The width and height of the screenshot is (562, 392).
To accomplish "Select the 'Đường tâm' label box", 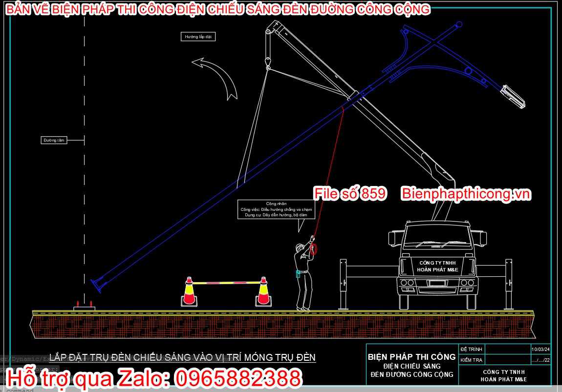I will (x=54, y=140).
